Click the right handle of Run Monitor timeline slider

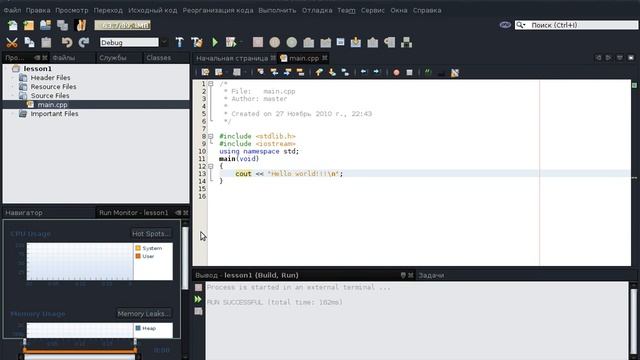(x=136, y=351)
